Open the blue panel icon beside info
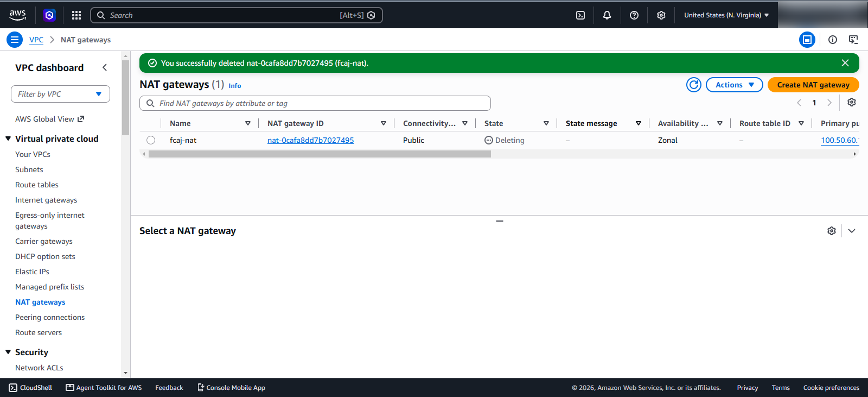Screen dimensions: 868x397 point(807,40)
